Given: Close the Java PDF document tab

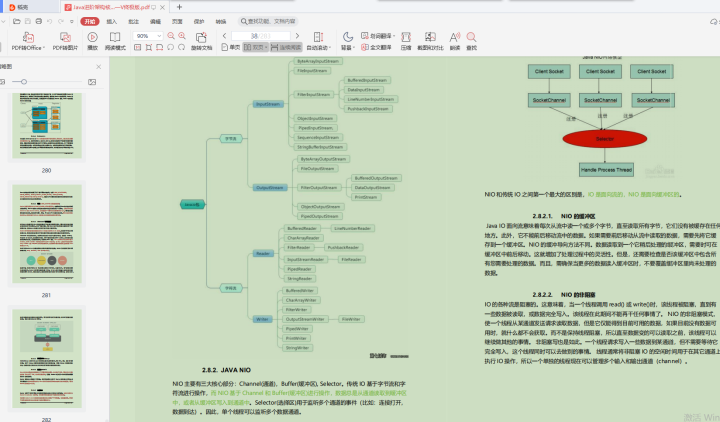Looking at the screenshot, I should pos(163,7).
